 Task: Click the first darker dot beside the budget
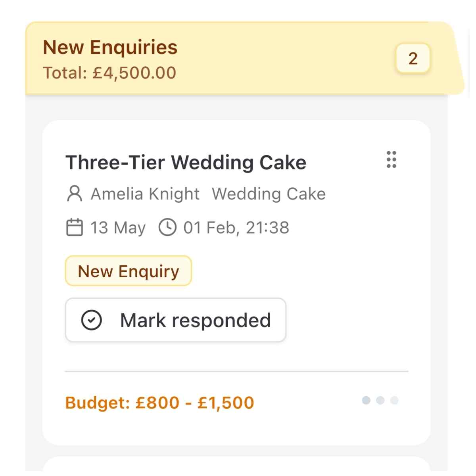coord(366,400)
